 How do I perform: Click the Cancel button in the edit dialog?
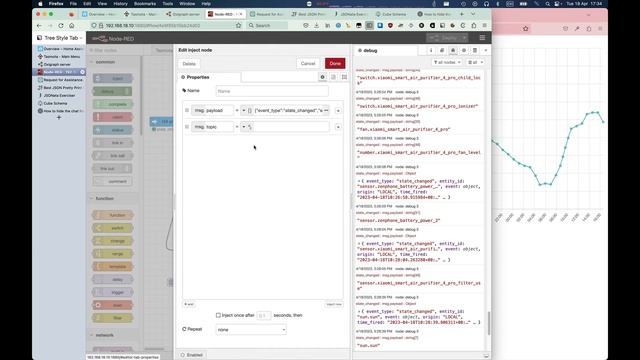308,63
